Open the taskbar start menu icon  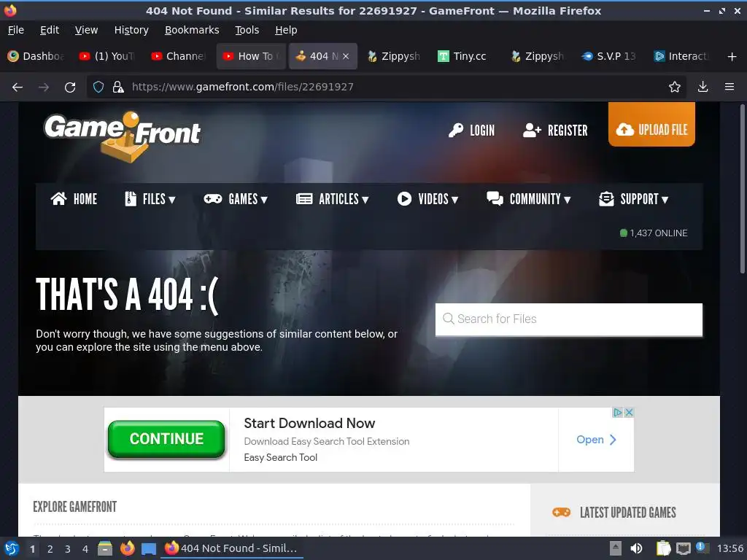pyautogui.click(x=12, y=548)
